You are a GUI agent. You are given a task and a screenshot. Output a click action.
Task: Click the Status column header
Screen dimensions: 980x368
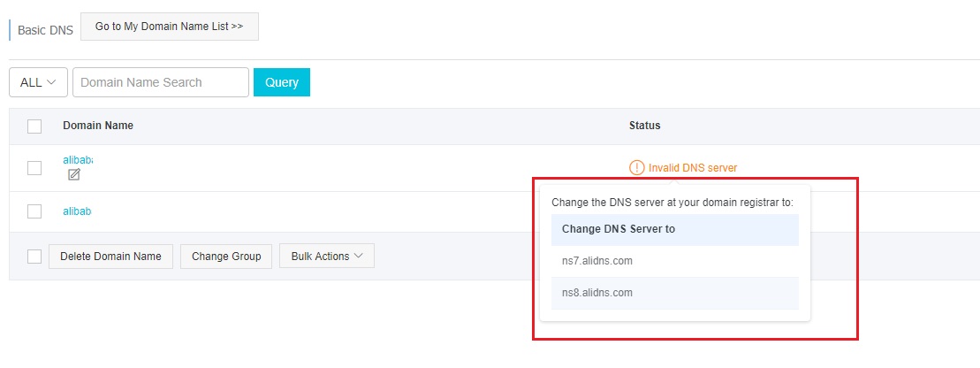[x=644, y=126]
